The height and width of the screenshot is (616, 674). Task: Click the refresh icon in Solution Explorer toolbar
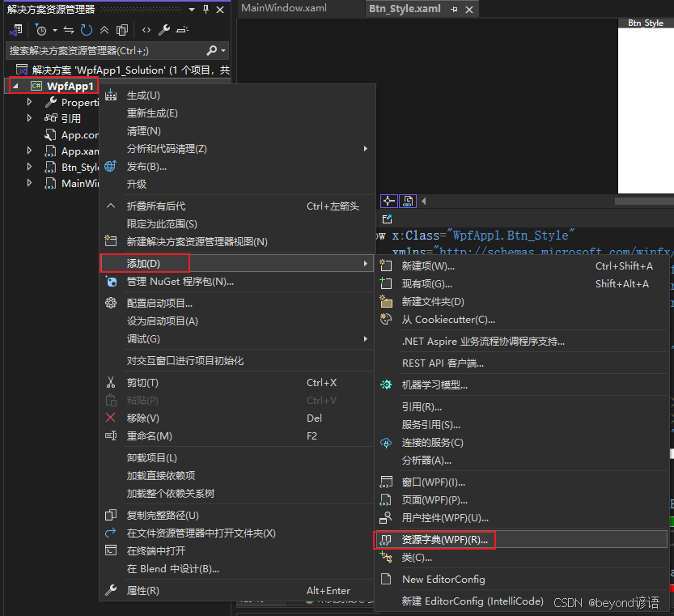(87, 30)
